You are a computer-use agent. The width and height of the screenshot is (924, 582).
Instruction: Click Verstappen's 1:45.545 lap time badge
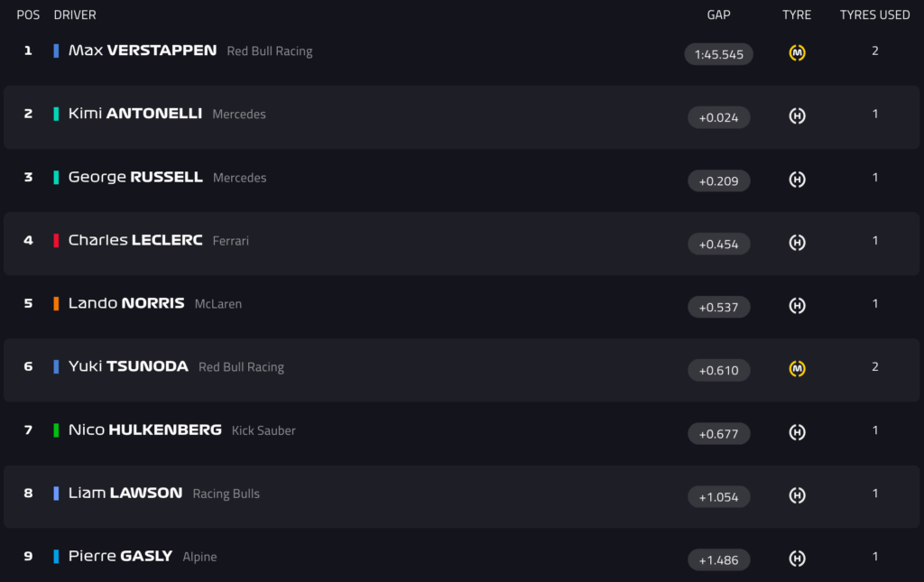pos(718,54)
